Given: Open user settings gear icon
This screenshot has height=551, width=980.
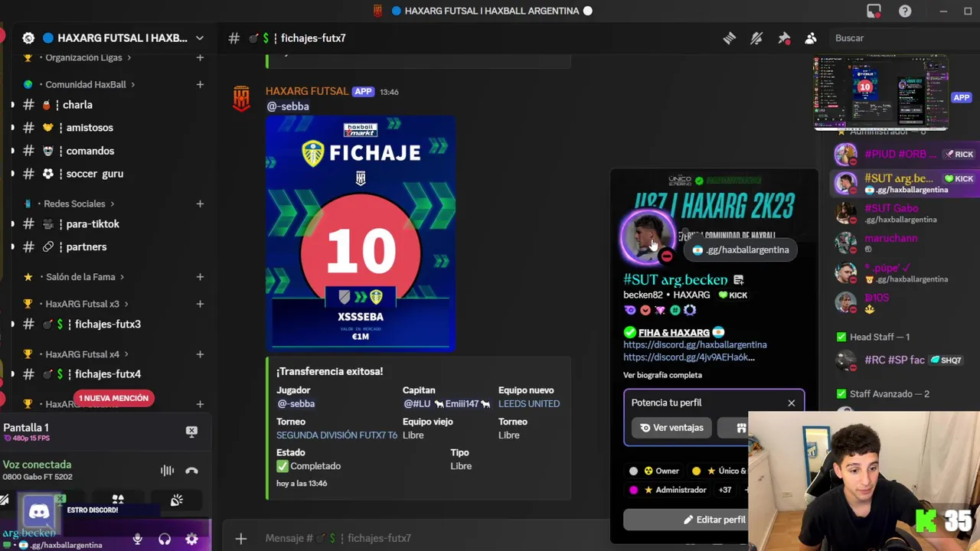Looking at the screenshot, I should 191,539.
